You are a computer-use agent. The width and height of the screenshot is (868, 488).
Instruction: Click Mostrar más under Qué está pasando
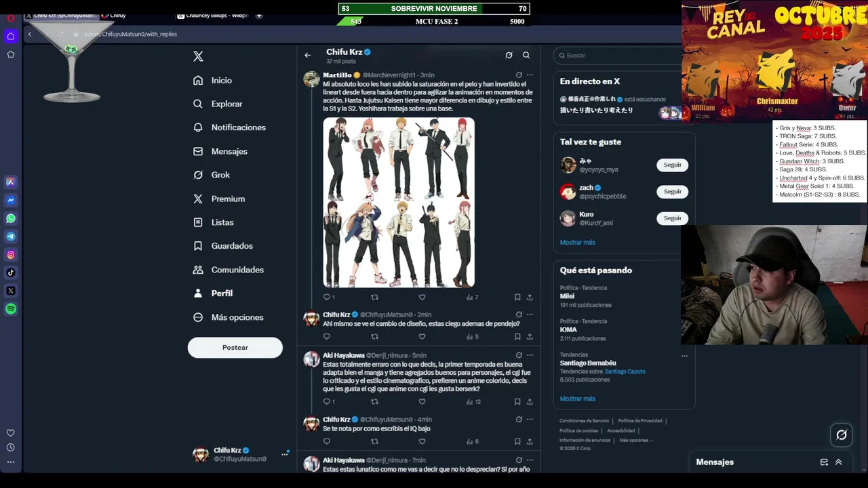578,399
